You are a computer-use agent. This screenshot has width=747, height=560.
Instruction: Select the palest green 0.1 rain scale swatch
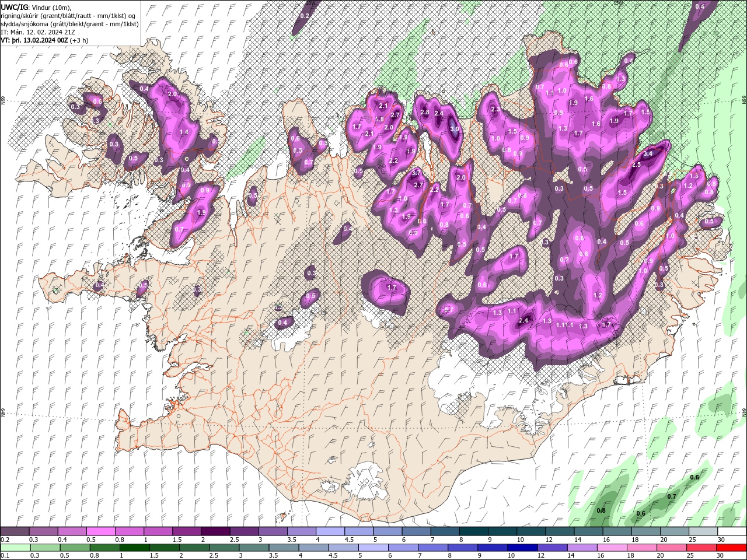tap(16, 547)
